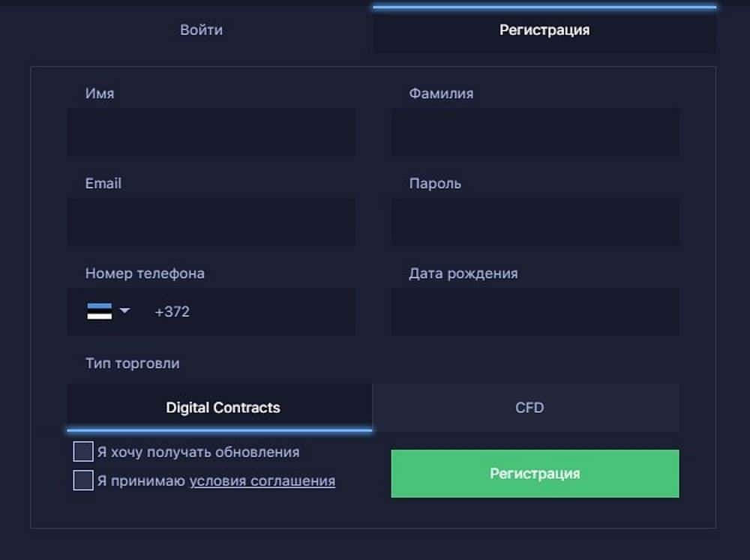Switch to the Войти tab
The image size is (750, 560).
tap(201, 30)
